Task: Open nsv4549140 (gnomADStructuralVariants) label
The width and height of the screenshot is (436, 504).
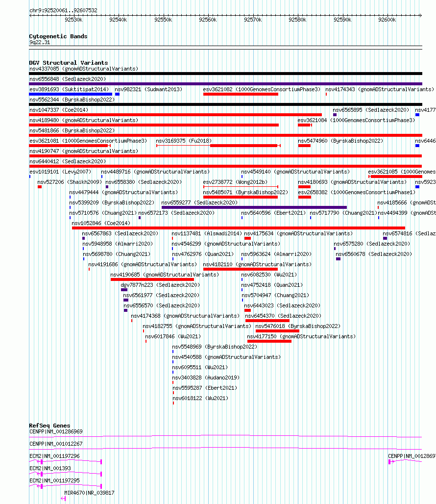Action: click(295, 172)
